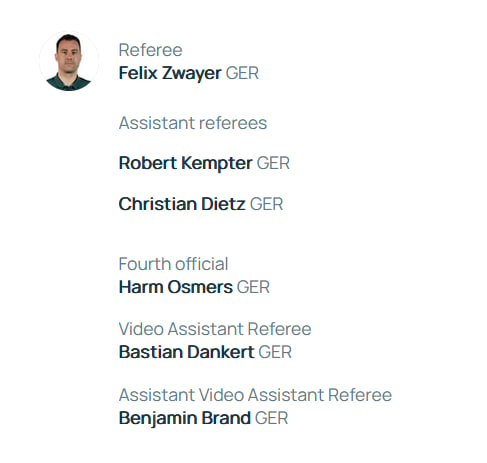Click GER next to Bastian Dankert
The image size is (487, 463).
click(275, 352)
